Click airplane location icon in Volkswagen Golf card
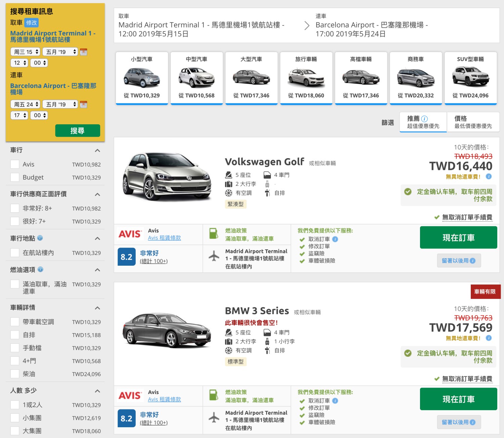Image resolution: width=504 pixels, height=438 pixels. 214,256
